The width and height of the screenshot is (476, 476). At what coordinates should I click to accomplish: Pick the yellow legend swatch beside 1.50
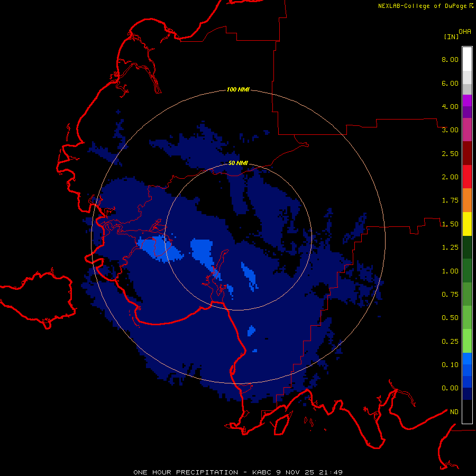tap(467, 224)
